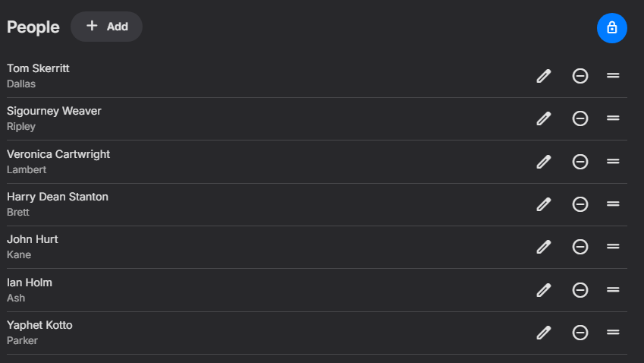Click the minus icon for Yaphet Kotto
644x363 pixels.
pyautogui.click(x=580, y=333)
